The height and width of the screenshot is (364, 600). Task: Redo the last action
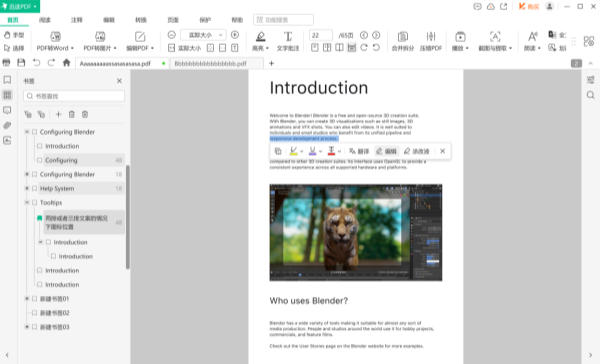(51, 63)
